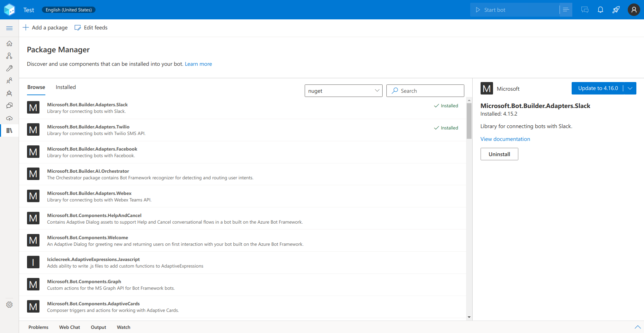Viewport: 644px width, 333px height.
Task: Open the Configure wrench icon in the sidebar
Action: click(x=9, y=68)
